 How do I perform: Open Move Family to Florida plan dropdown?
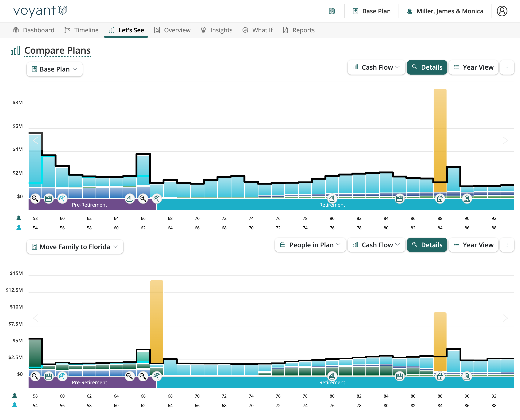(75, 247)
